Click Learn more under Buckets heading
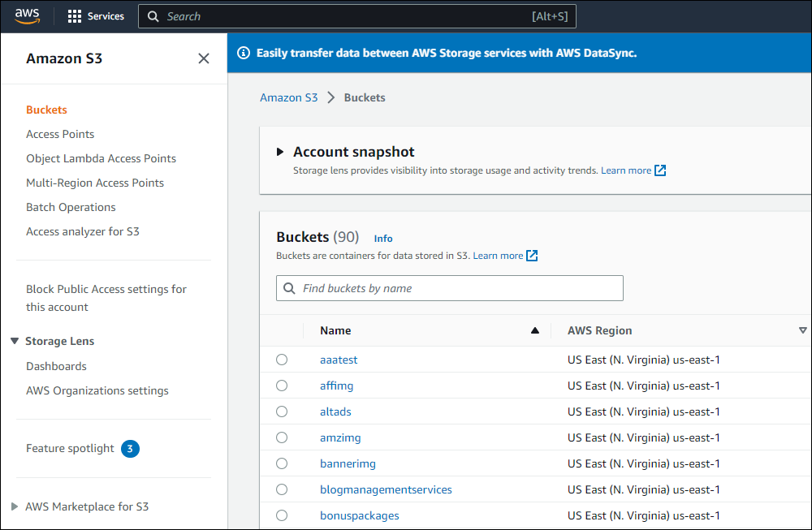The width and height of the screenshot is (812, 530). (x=498, y=256)
